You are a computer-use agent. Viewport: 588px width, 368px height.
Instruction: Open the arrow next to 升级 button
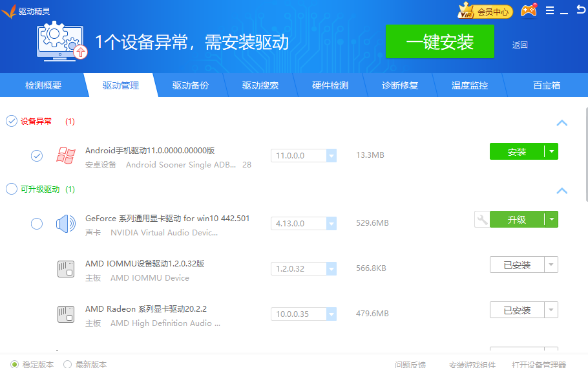pos(552,219)
